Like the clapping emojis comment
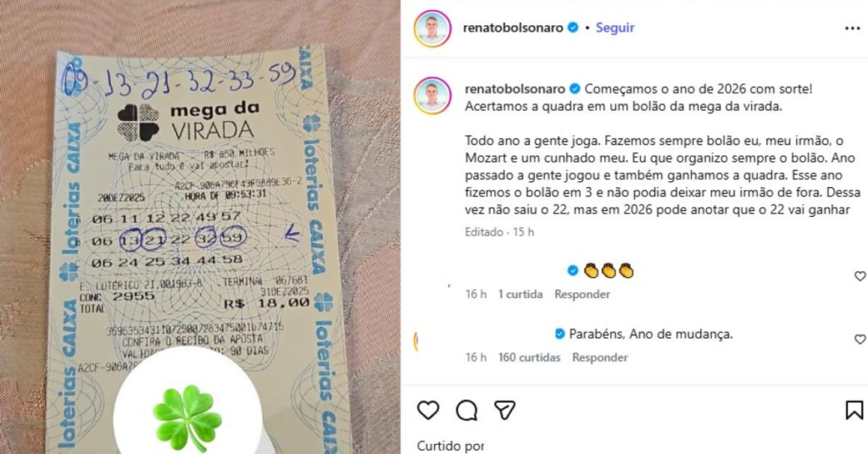 (x=860, y=276)
